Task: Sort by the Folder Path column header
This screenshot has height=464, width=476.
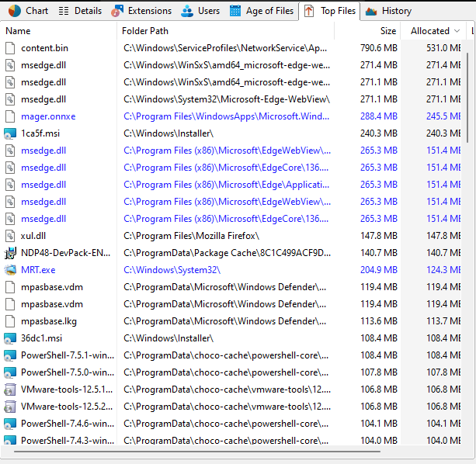Action: tap(145, 31)
